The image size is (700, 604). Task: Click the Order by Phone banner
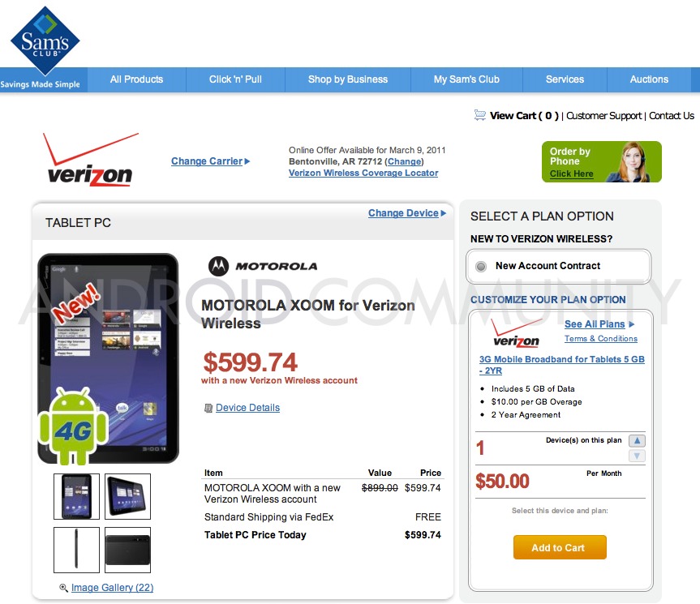coord(601,161)
